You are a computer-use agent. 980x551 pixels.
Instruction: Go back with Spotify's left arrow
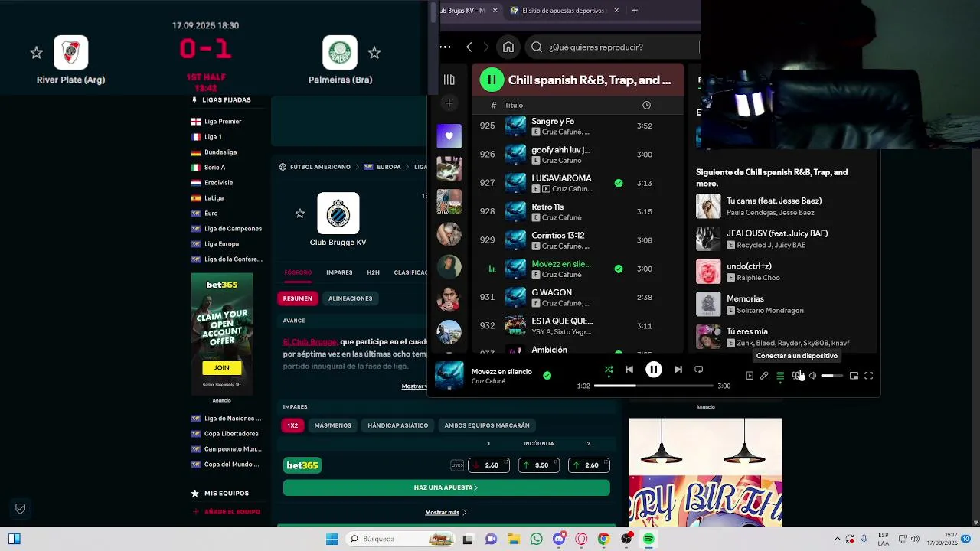pyautogui.click(x=469, y=47)
